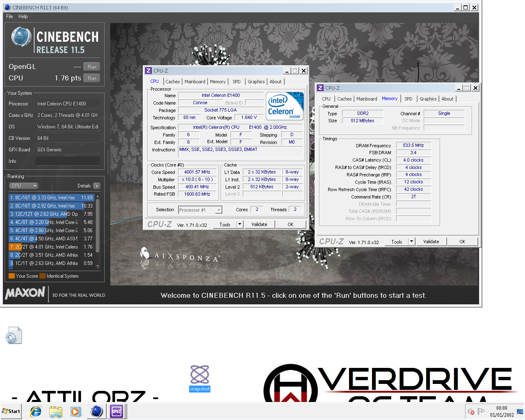
Task: Open Graphics tab in CPU-Z Memory window
Action: pos(428,99)
